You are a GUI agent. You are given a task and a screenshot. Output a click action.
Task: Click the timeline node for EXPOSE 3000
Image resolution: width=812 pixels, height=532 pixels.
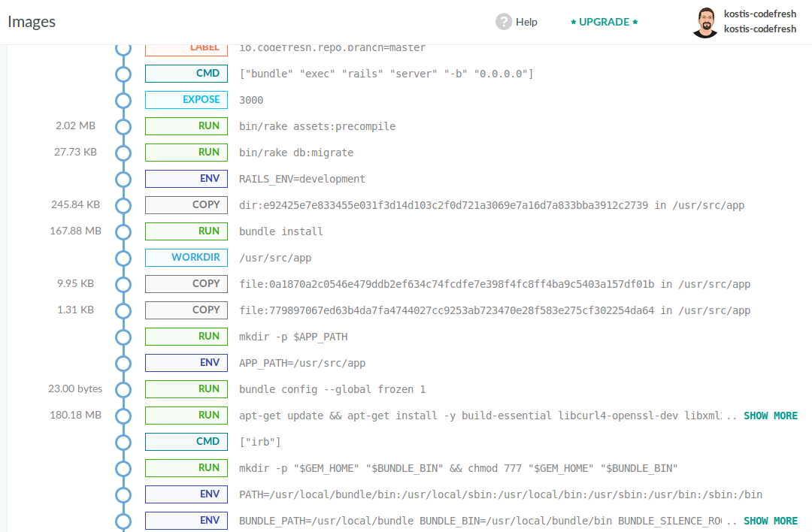123,100
